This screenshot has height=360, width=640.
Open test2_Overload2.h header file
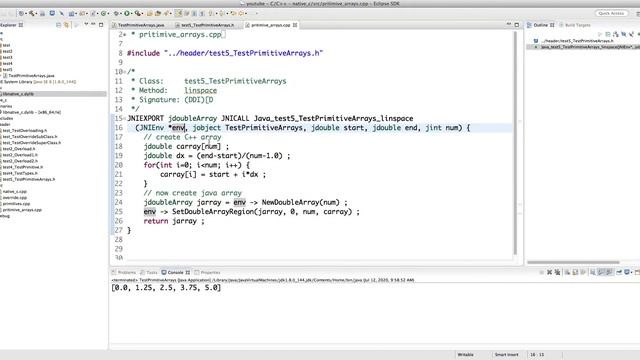click(20, 161)
